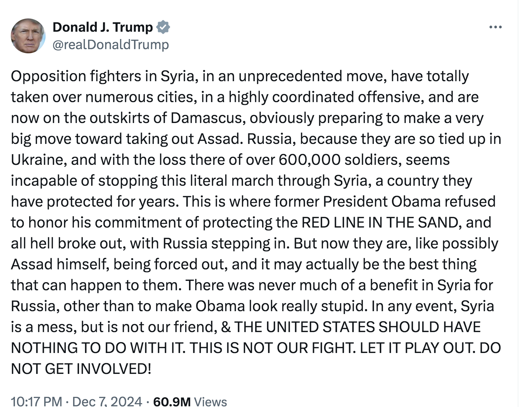Click the Dec 7, 2024 date

click(x=107, y=401)
